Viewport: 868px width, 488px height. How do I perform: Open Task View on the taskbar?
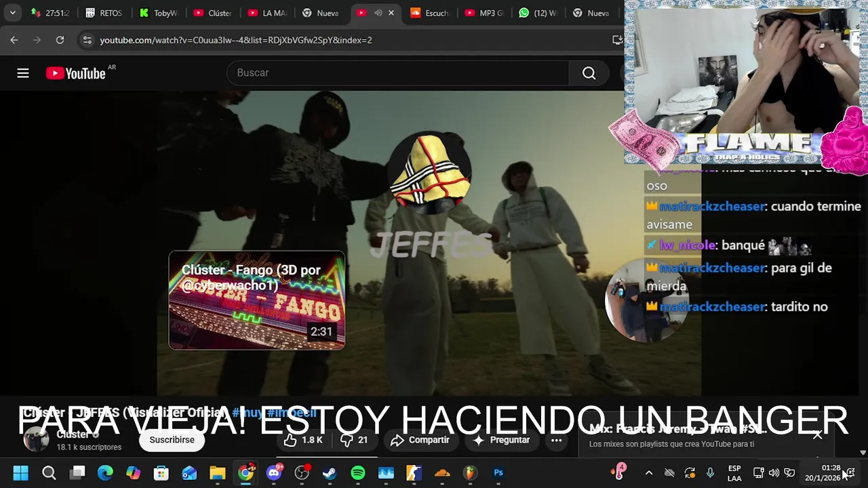point(77,473)
